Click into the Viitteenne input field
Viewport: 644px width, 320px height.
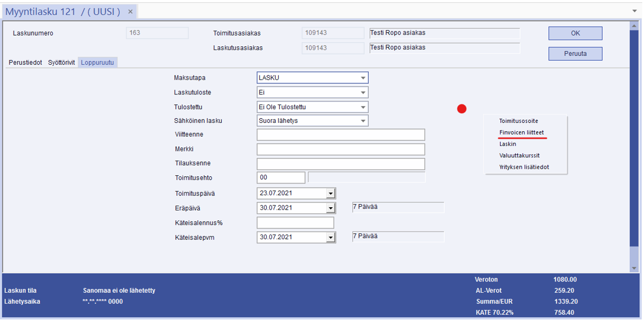coord(340,135)
